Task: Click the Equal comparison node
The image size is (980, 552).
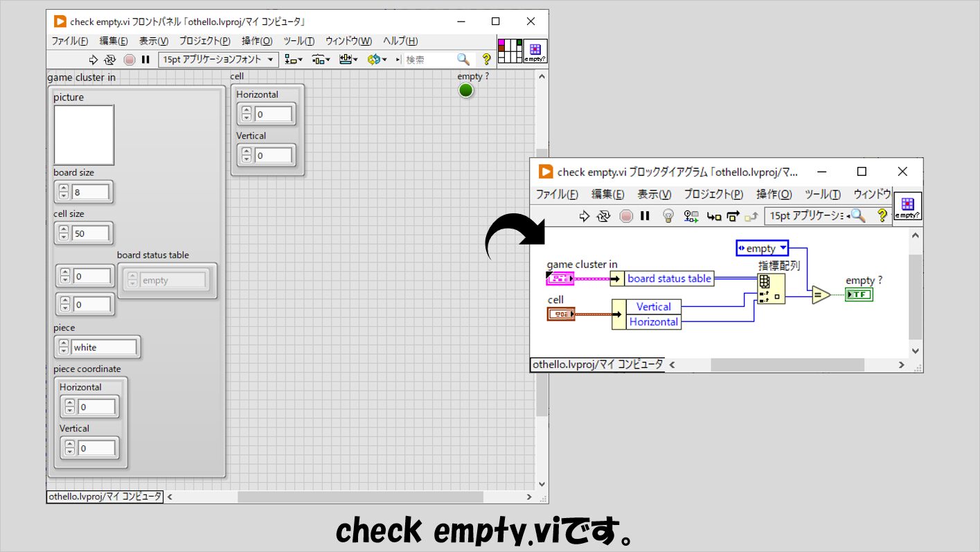Action: click(821, 296)
